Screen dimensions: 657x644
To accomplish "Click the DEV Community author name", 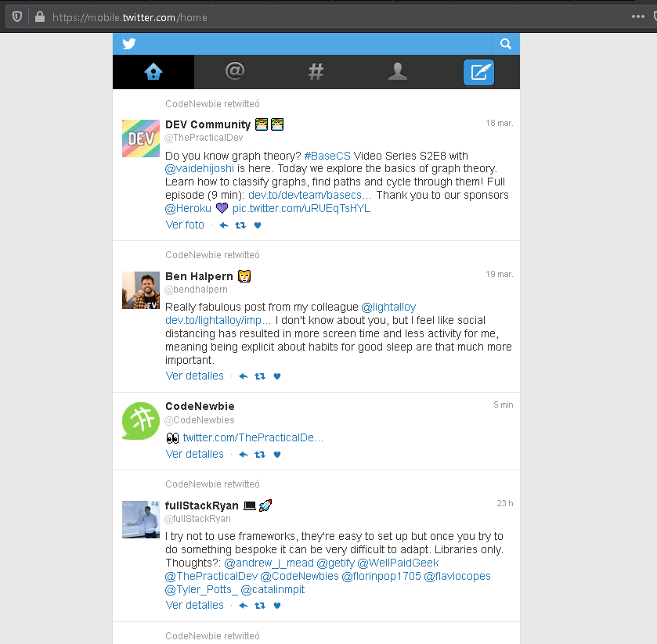I will point(208,124).
